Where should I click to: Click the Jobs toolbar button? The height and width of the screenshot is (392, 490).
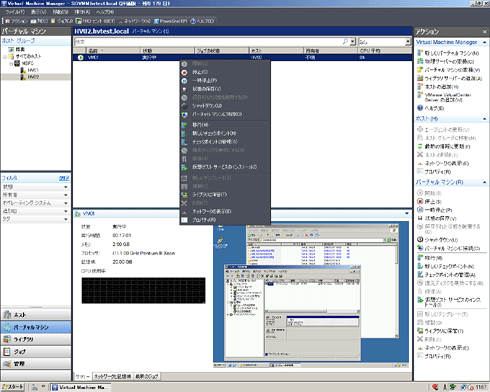point(62,21)
